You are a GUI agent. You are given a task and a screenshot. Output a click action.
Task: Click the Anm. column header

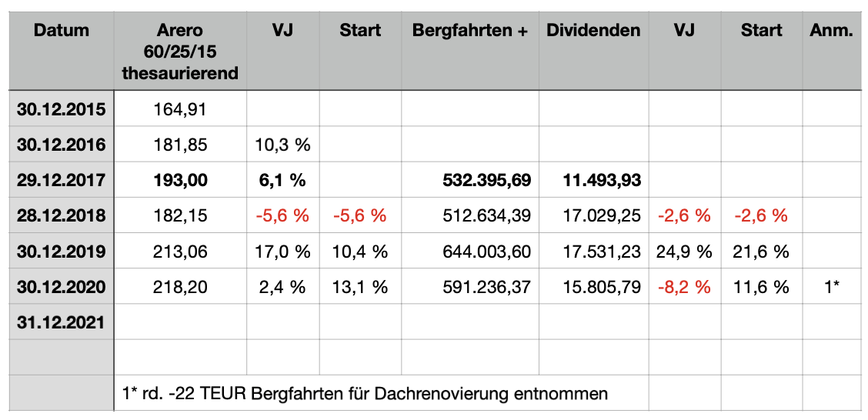coord(831,32)
